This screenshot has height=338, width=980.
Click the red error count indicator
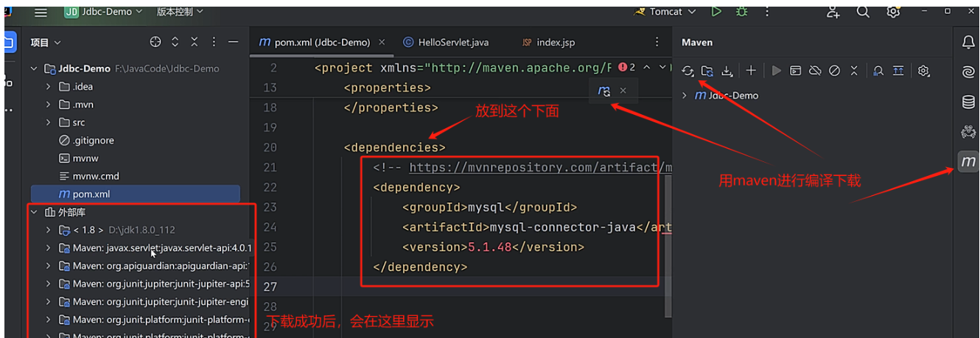[627, 67]
